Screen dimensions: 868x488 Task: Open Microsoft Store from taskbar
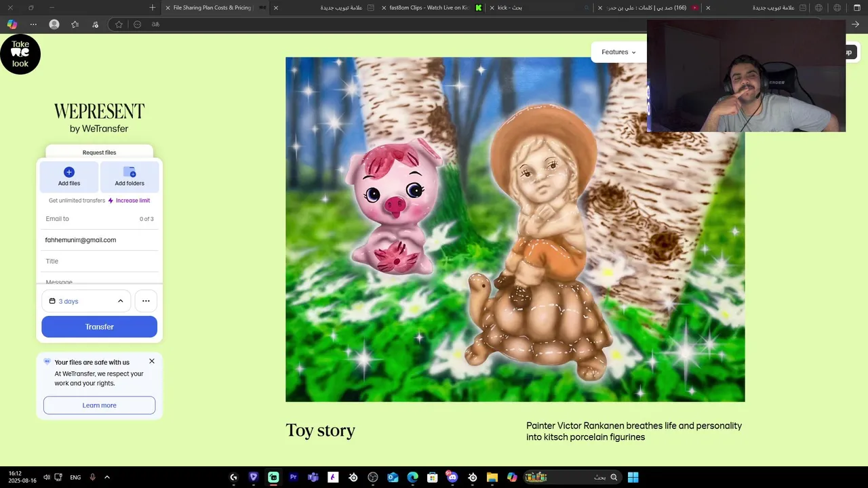tap(433, 477)
